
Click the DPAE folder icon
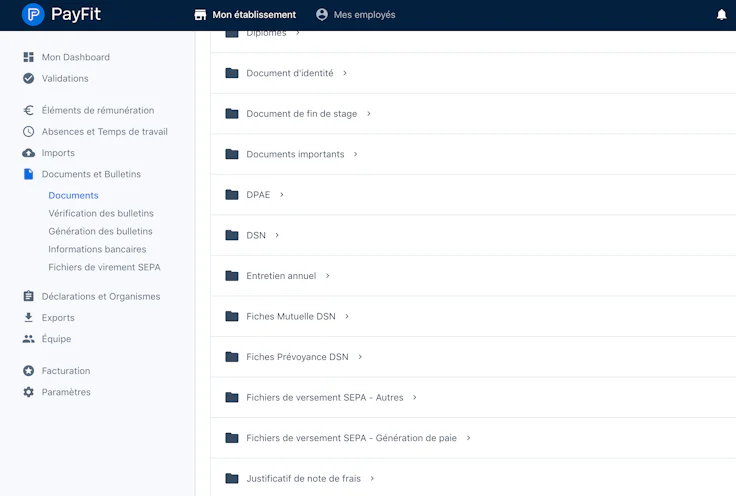point(232,194)
